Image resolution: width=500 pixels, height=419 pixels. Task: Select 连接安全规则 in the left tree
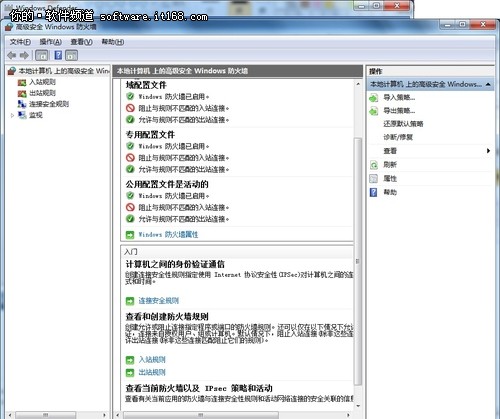(49, 104)
